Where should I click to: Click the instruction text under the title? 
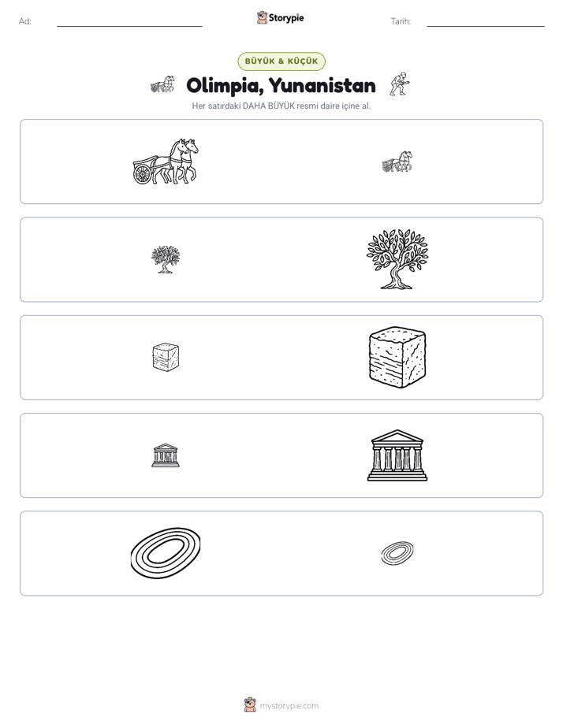point(281,106)
